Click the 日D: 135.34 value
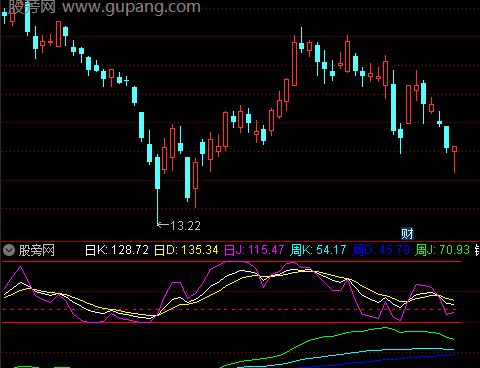Image resolution: width=480 pixels, height=368 pixels. click(186, 250)
